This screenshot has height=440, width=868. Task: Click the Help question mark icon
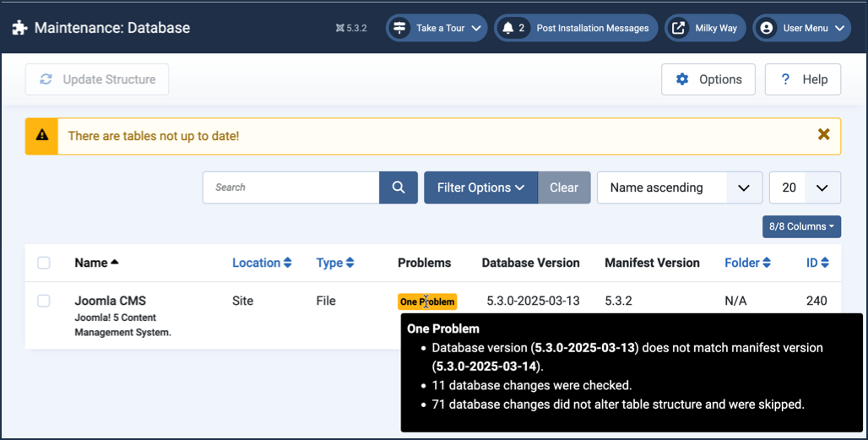tap(785, 79)
